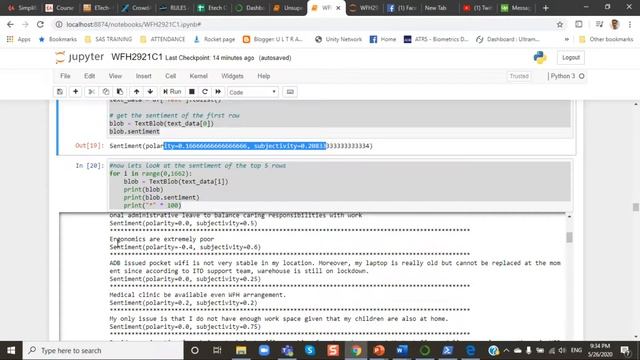640x360 pixels.
Task: Open the taskbar clock showing 9:34 PM
Action: tap(600, 350)
